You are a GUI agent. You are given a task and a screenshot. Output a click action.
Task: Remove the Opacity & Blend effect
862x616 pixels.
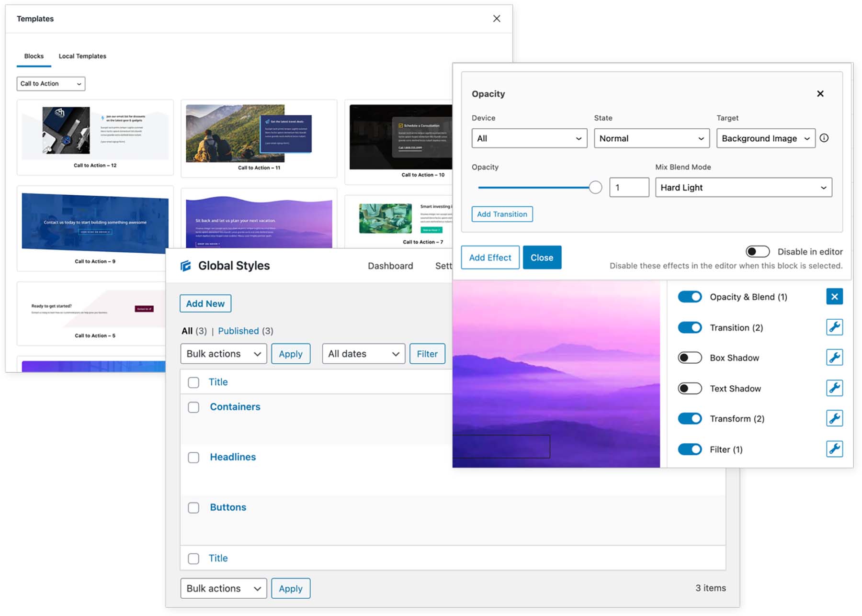835,297
